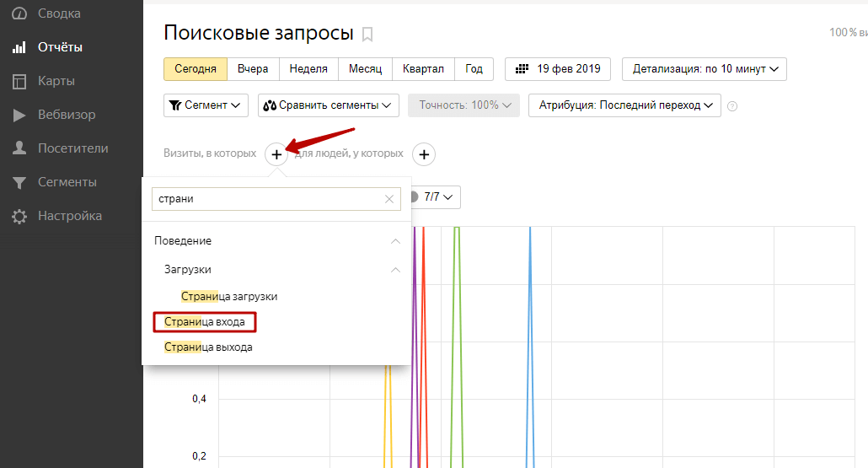Select the Сегодня period toggle
This screenshot has width=868, height=468.
[196, 69]
